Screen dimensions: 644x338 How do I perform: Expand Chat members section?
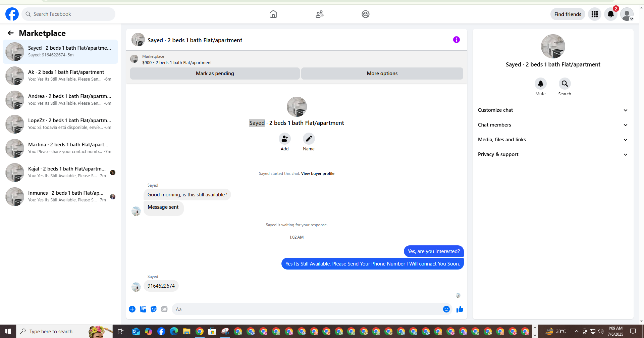(553, 125)
